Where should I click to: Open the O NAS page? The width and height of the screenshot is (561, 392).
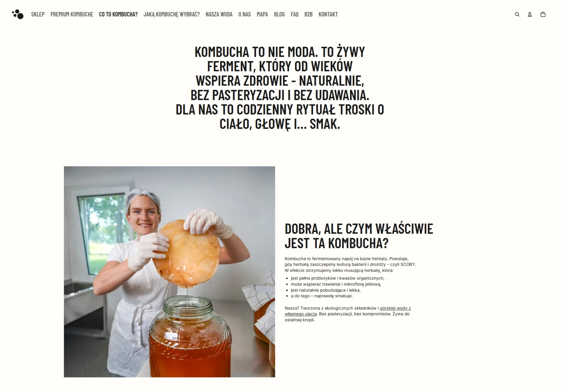click(245, 14)
